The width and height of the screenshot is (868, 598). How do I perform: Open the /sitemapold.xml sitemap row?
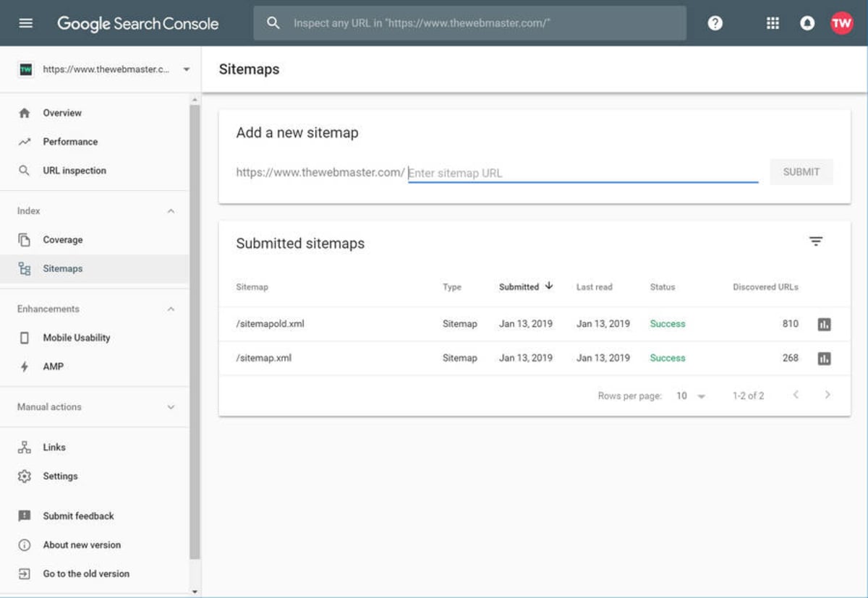coord(535,324)
